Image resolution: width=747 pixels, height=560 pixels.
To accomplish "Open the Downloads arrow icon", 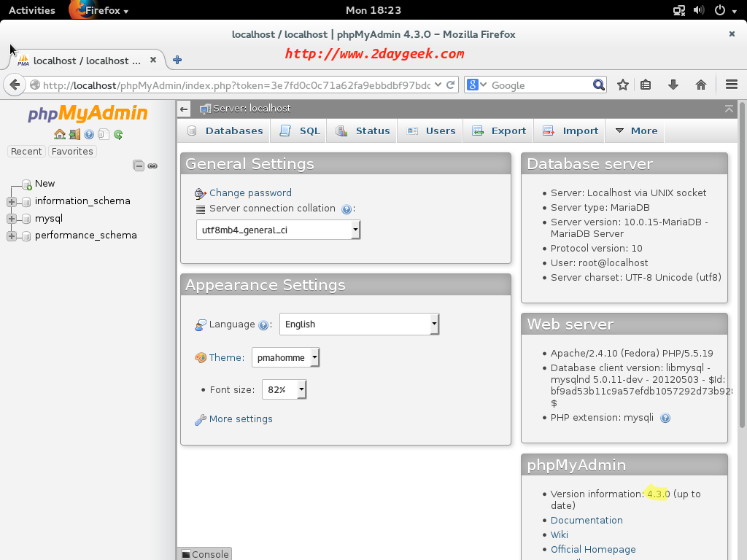I will point(673,85).
